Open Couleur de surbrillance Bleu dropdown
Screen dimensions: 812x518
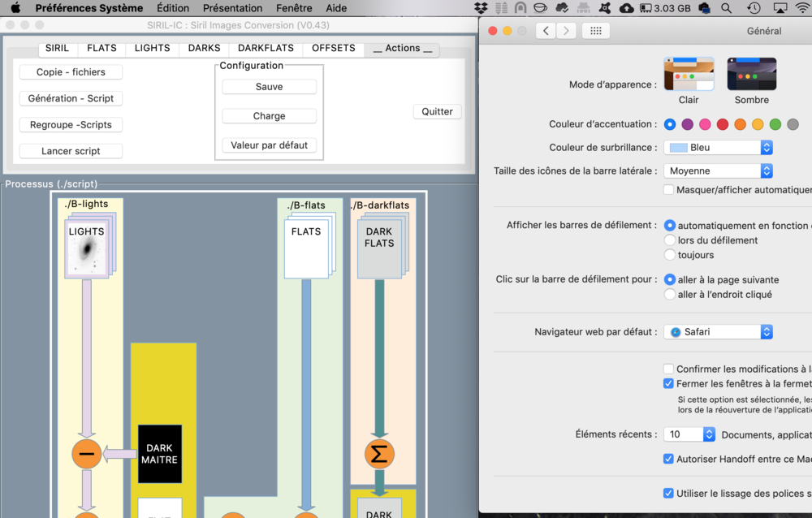click(x=719, y=148)
